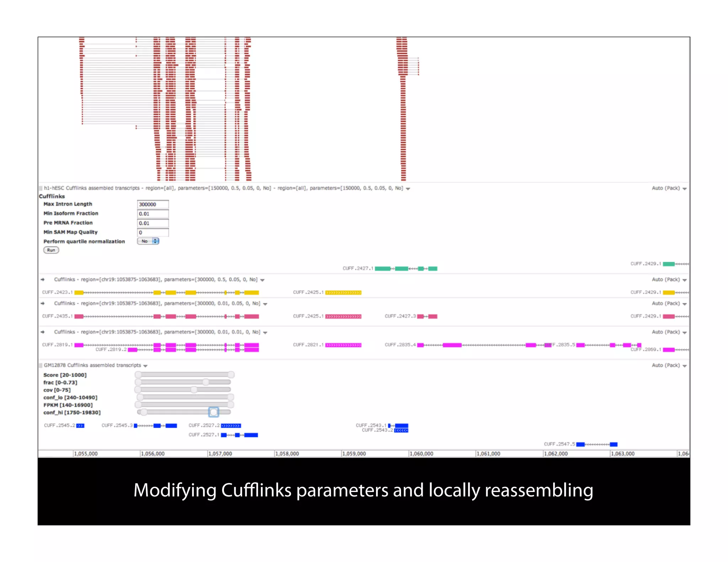Click the 'Max Intron Length' label

tap(68, 204)
